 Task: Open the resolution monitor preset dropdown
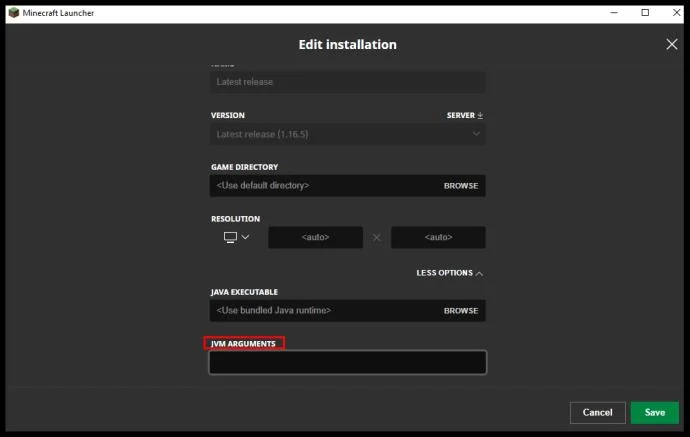[x=236, y=237]
